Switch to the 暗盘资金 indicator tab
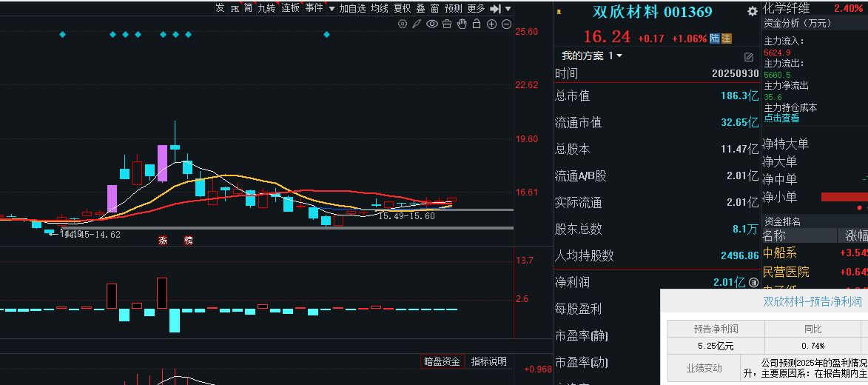The image size is (868, 385). click(442, 361)
